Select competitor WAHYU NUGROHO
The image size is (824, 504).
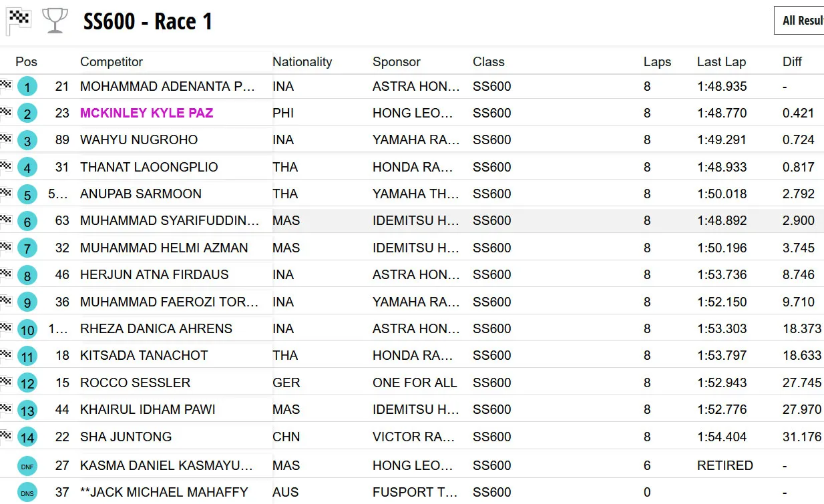click(x=139, y=140)
